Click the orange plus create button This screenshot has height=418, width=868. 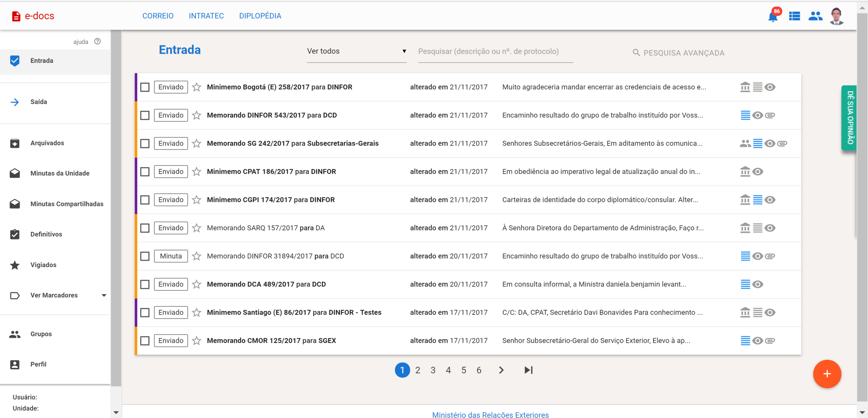tap(827, 374)
